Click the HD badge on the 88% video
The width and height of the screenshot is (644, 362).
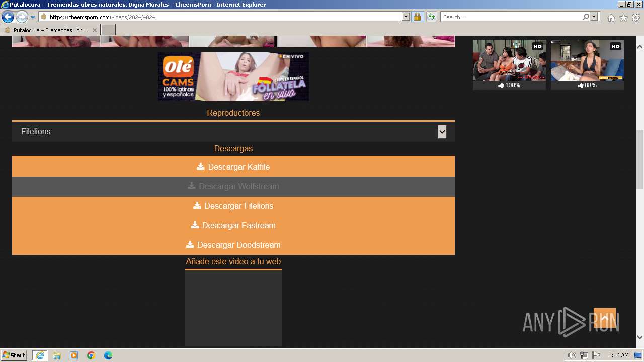(x=615, y=46)
